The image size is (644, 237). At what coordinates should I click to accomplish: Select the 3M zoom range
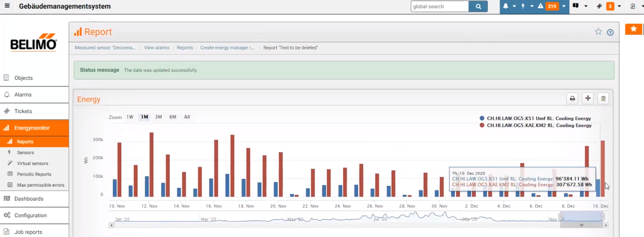pos(158,117)
